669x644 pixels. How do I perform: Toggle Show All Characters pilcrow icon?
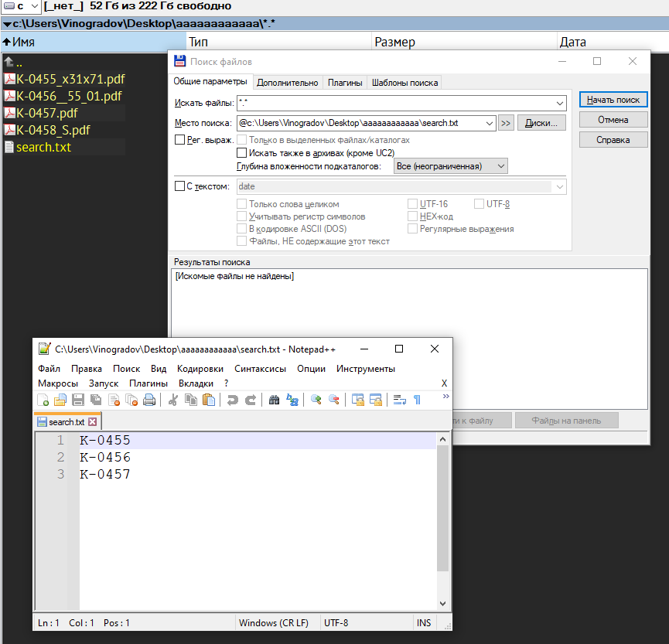(417, 400)
